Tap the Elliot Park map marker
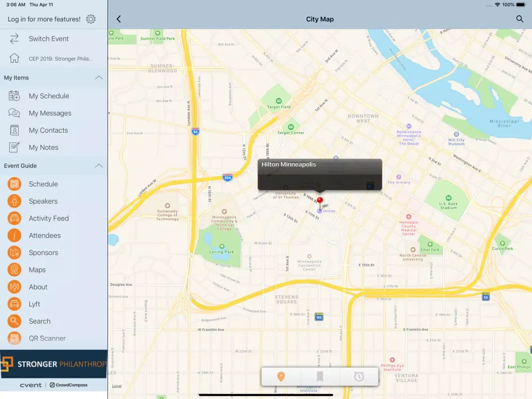 point(430,244)
